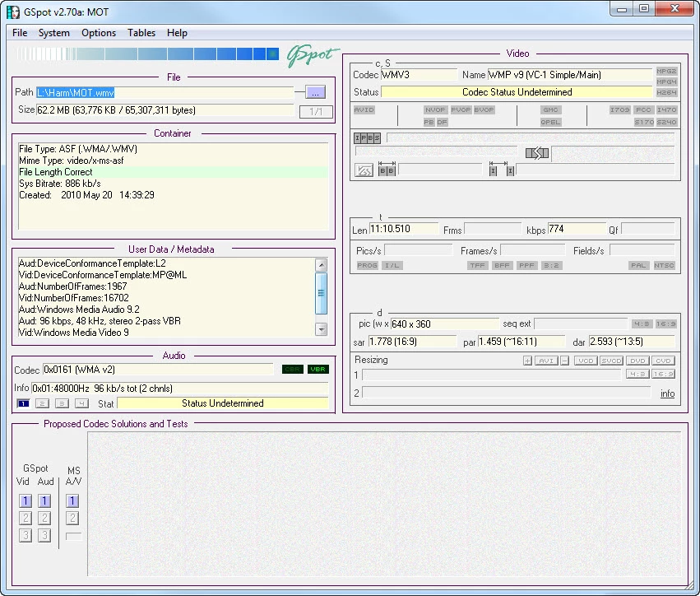700x596 pixels.
Task: Click the GMC indicator
Action: click(550, 109)
